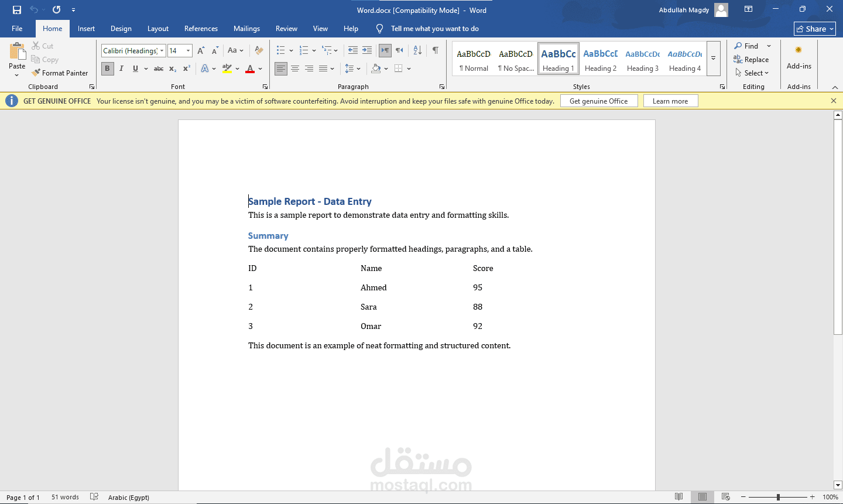Click the Get genuine Office button
843x504 pixels.
(599, 101)
